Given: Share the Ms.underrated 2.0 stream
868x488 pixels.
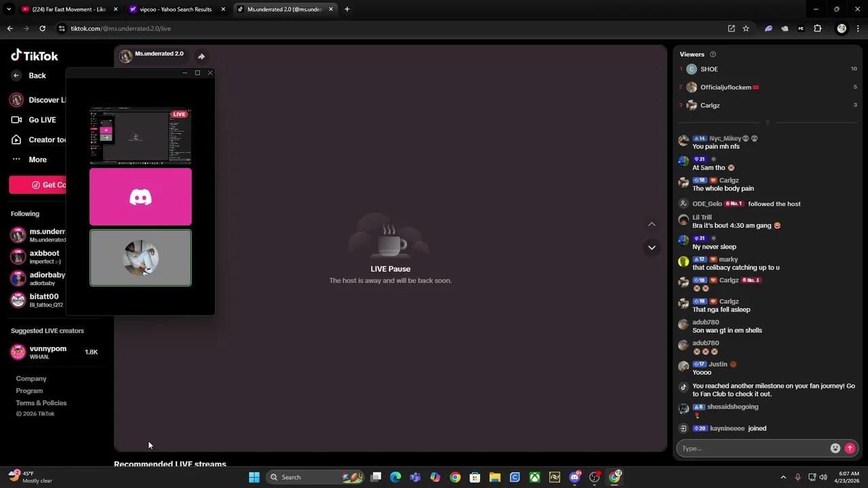Looking at the screenshot, I should coord(201,56).
